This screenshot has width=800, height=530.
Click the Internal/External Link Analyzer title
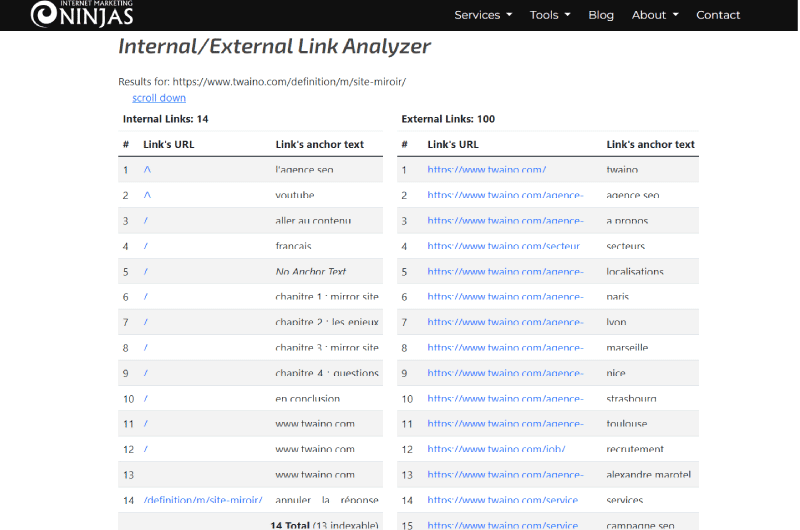[x=274, y=46]
